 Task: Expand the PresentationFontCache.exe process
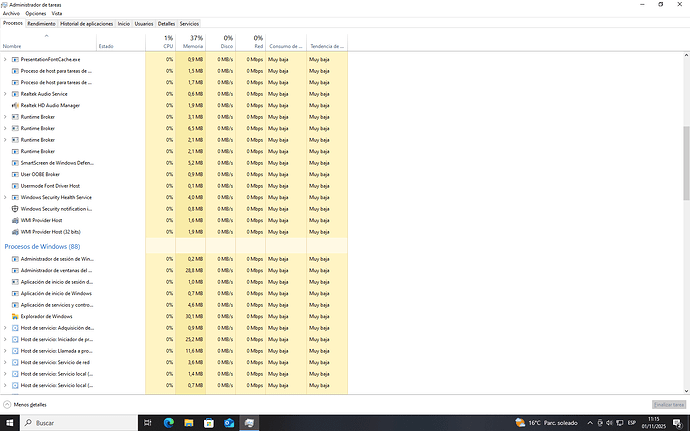tap(5, 60)
